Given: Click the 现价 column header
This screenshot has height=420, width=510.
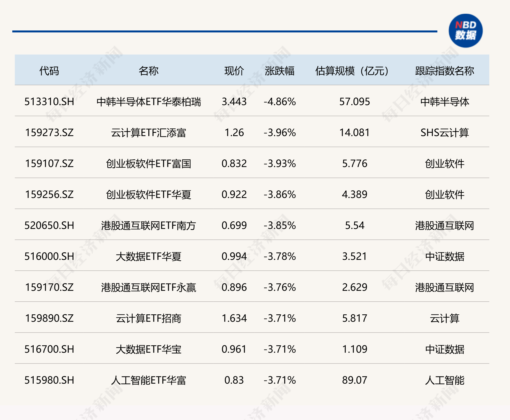Looking at the screenshot, I should 234,71.
